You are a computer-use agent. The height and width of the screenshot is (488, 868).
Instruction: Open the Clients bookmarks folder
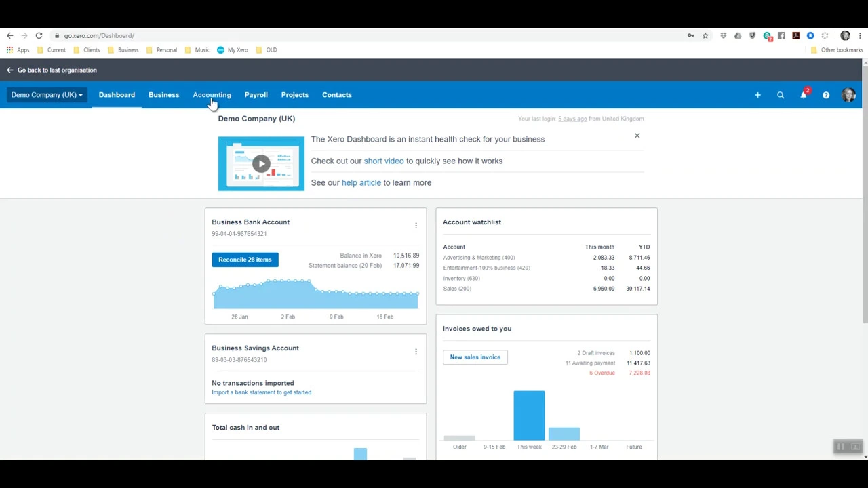click(86, 50)
